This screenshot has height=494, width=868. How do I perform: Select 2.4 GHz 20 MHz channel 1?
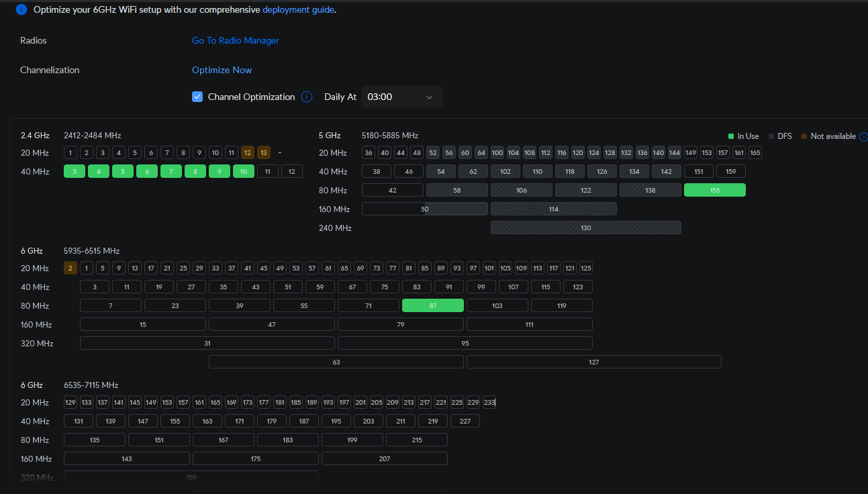point(70,152)
